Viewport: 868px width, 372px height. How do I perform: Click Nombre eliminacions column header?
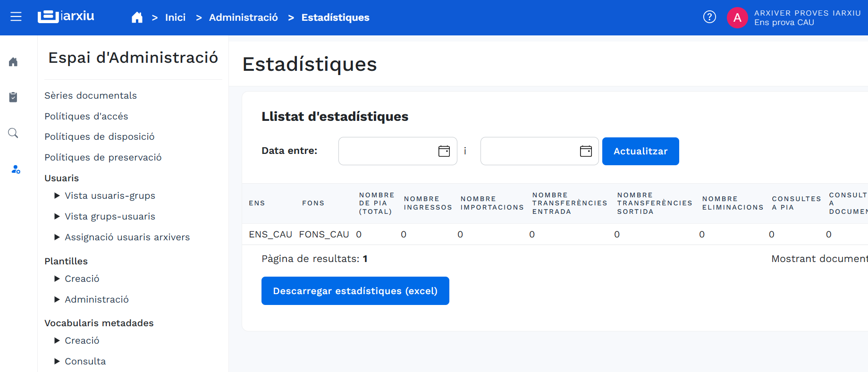pos(733,203)
